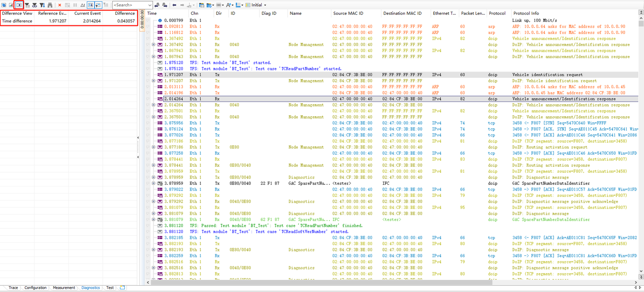The width and height of the screenshot is (644, 292).
Task: Click the Source MAC ID column header
Action: (356, 13)
